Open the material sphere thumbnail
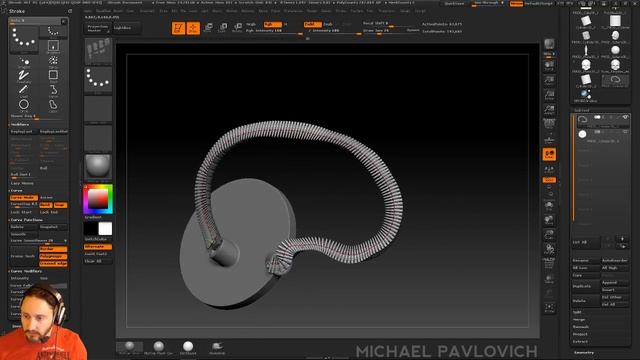640x360 pixels. [x=98, y=167]
